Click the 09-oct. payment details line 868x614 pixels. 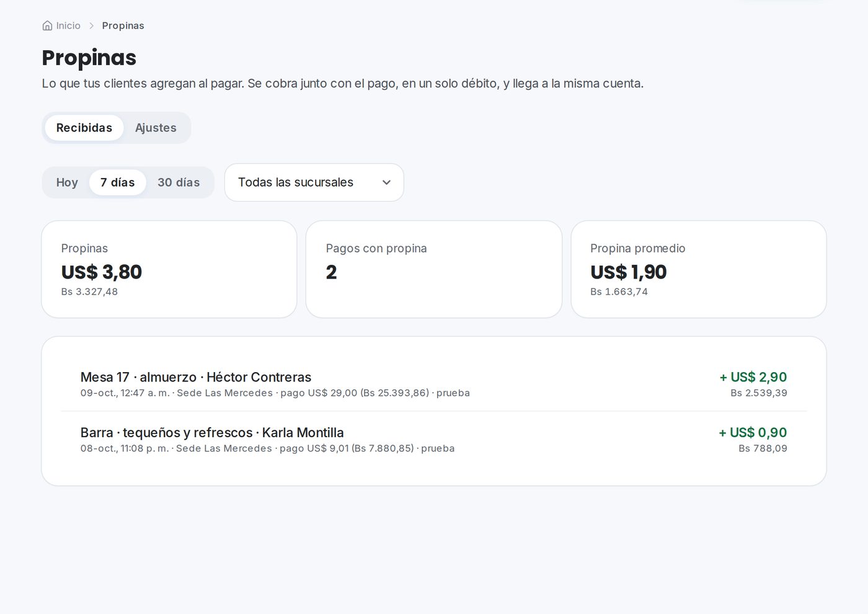coord(275,393)
